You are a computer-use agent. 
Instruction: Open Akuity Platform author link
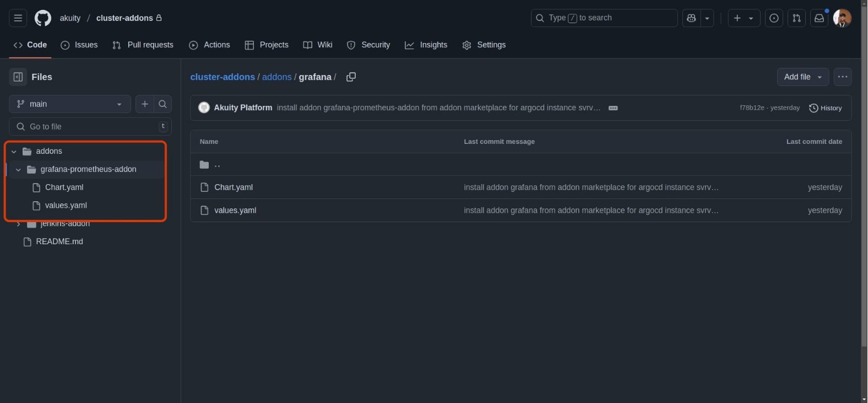[243, 108]
